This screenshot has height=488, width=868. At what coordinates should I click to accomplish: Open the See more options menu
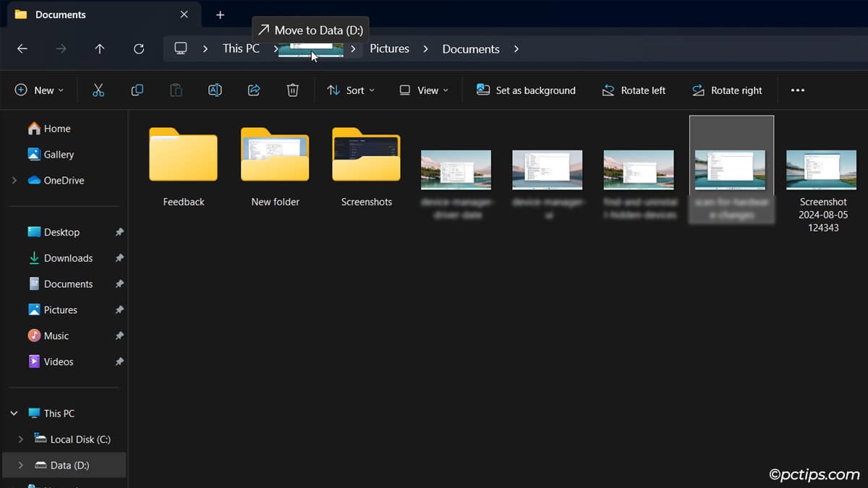[x=798, y=90]
